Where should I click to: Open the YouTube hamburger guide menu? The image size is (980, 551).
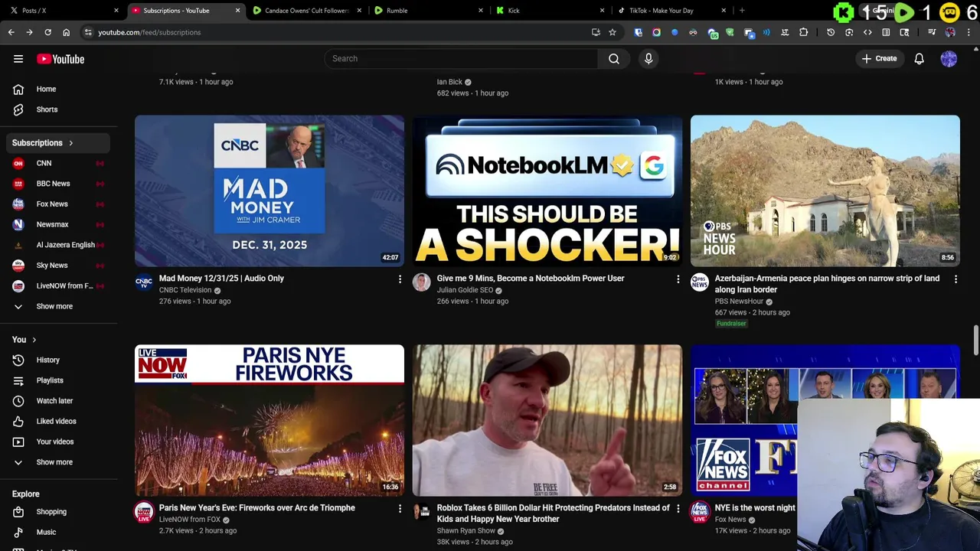pos(18,59)
